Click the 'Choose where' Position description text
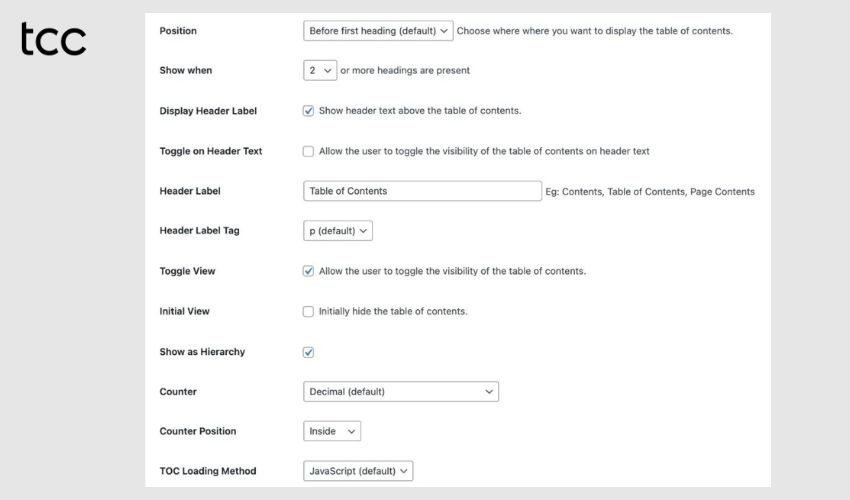Image resolution: width=850 pixels, height=500 pixels. coord(595,31)
